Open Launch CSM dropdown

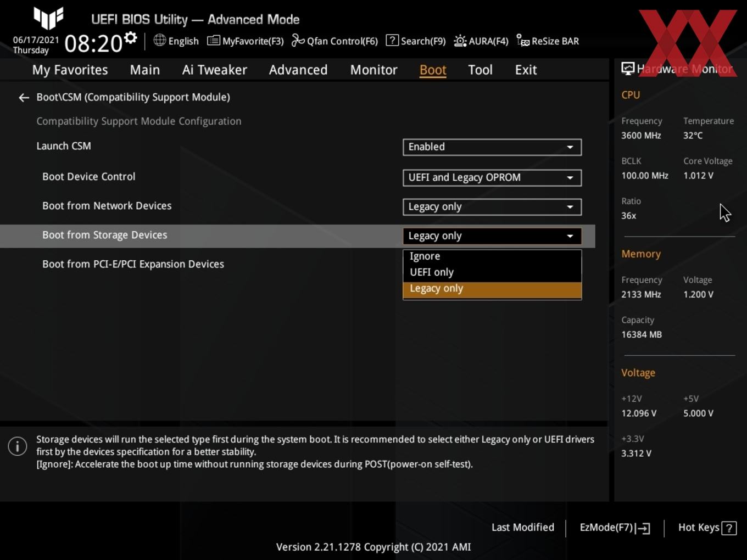492,147
